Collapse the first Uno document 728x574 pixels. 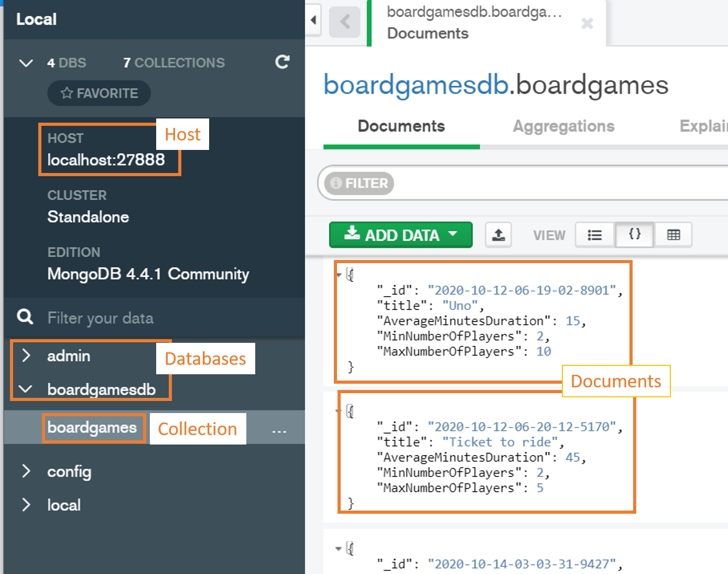[338, 274]
